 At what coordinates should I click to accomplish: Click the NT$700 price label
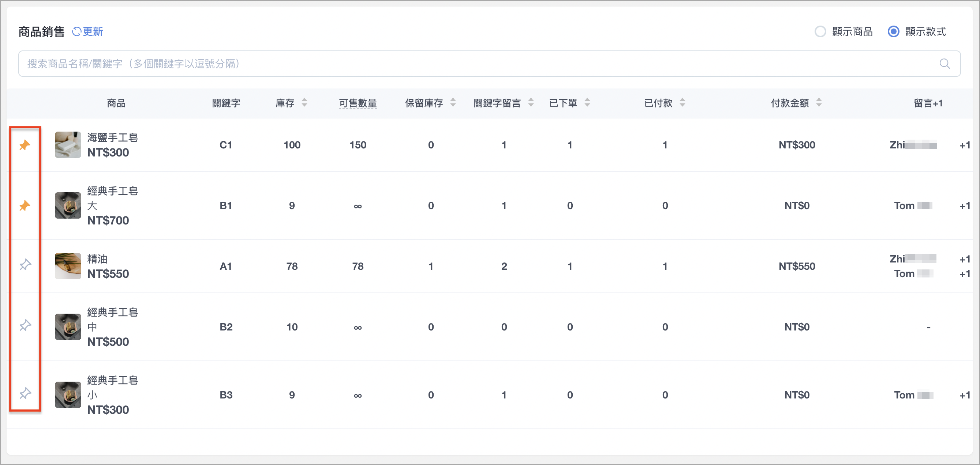click(108, 220)
